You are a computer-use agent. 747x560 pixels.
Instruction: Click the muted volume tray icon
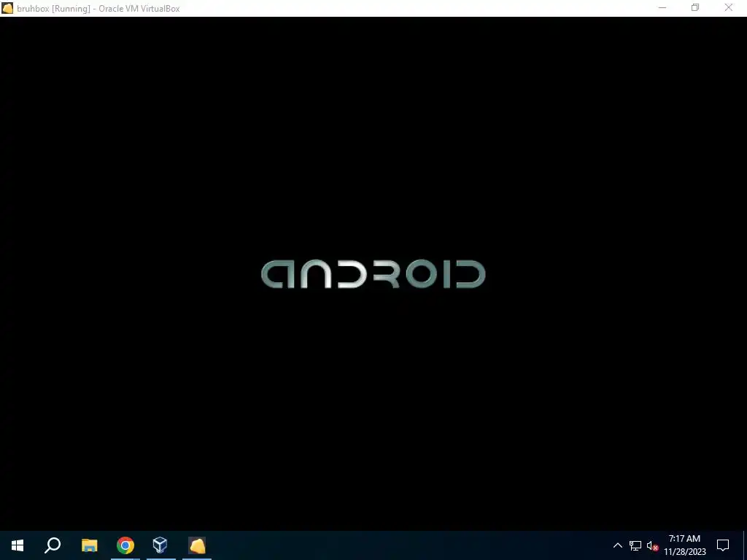point(652,545)
